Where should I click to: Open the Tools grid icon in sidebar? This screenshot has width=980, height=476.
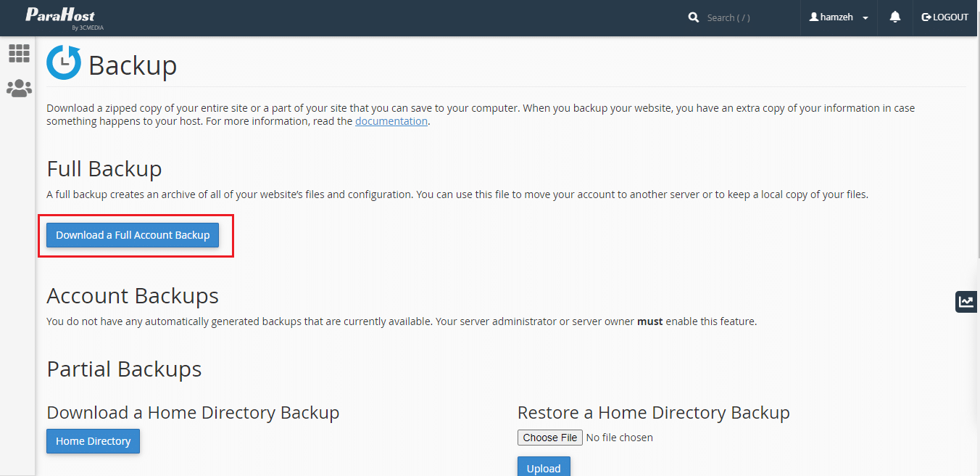19,53
